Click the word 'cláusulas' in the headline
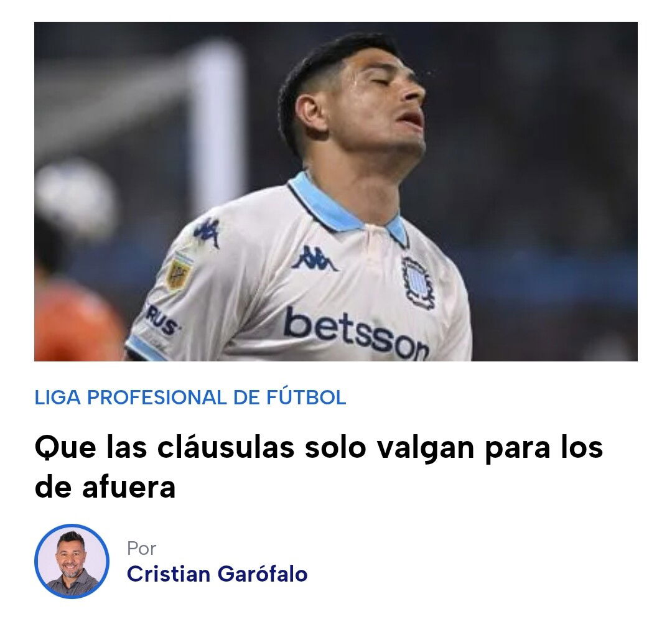The image size is (672, 637). tap(225, 448)
